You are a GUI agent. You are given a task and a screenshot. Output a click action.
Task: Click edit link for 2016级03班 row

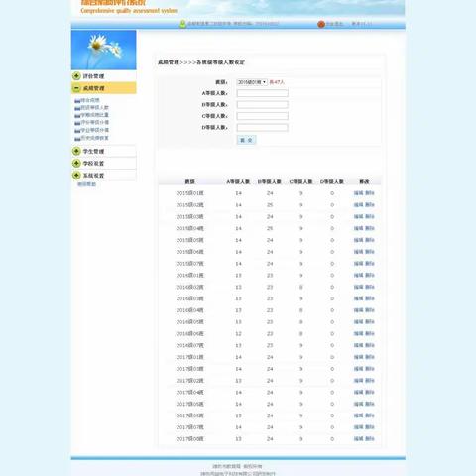pos(358,298)
